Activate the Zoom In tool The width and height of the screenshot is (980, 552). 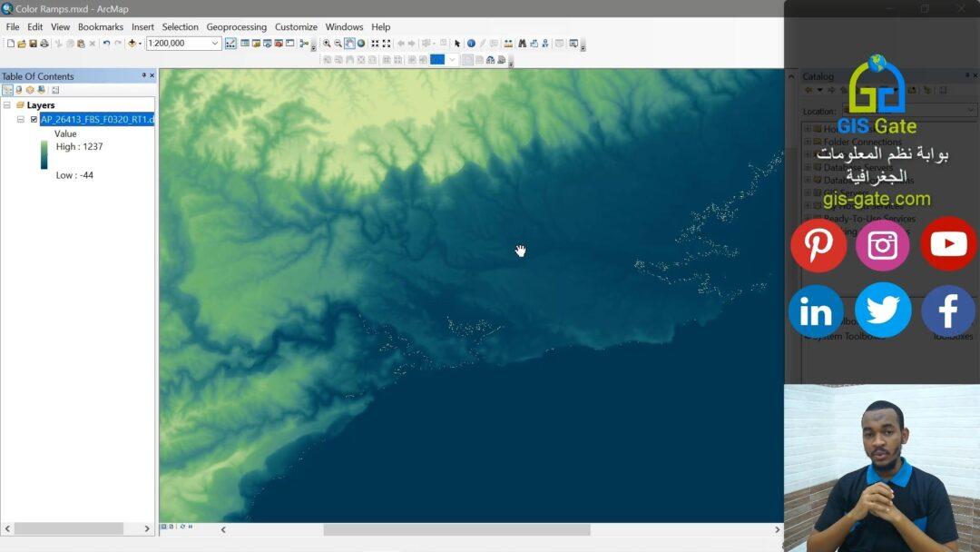coord(328,43)
